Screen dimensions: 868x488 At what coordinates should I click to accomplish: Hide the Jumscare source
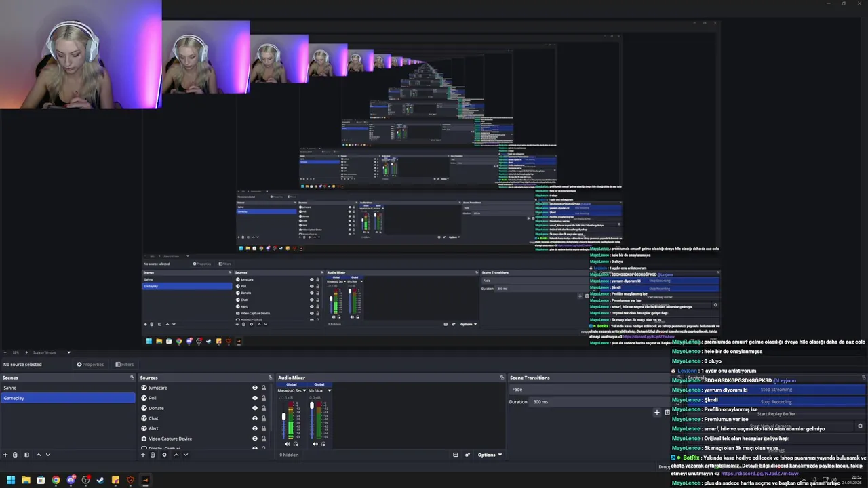255,388
